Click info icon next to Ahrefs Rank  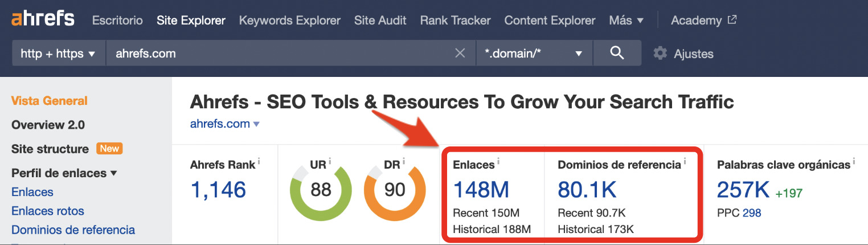click(259, 162)
